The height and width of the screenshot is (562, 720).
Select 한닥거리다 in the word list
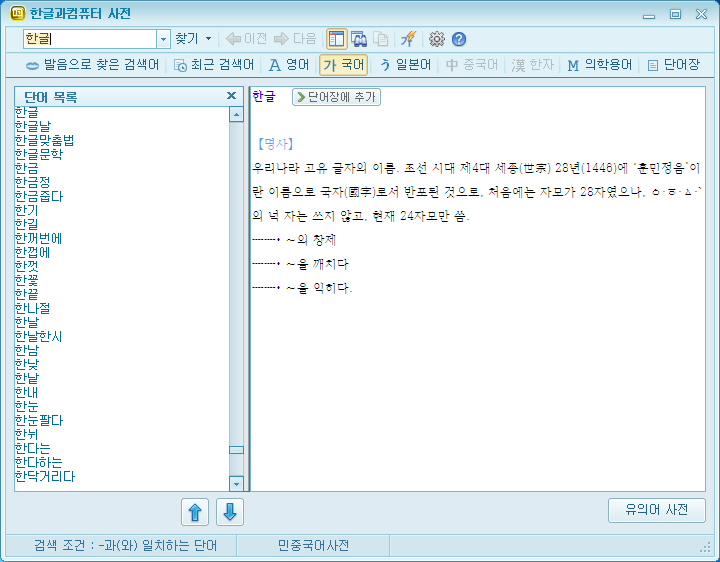(x=45, y=476)
